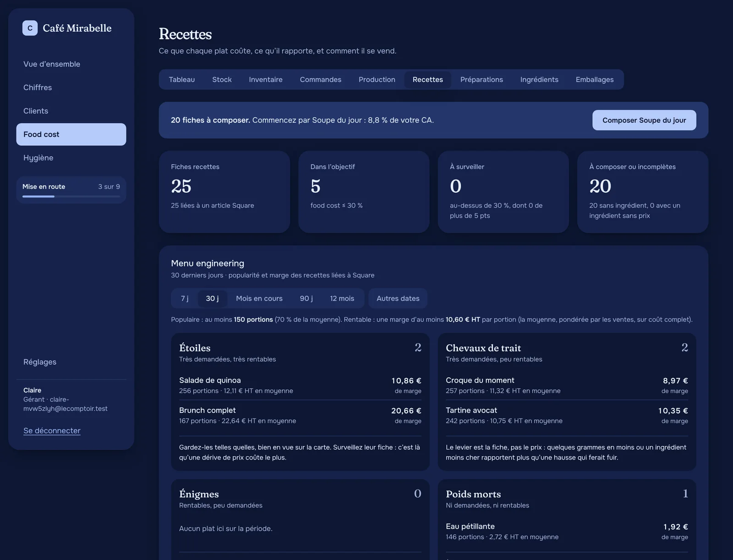Viewport: 733px width, 560px height.
Task: Click the Tartine avocat row
Action: [567, 416]
